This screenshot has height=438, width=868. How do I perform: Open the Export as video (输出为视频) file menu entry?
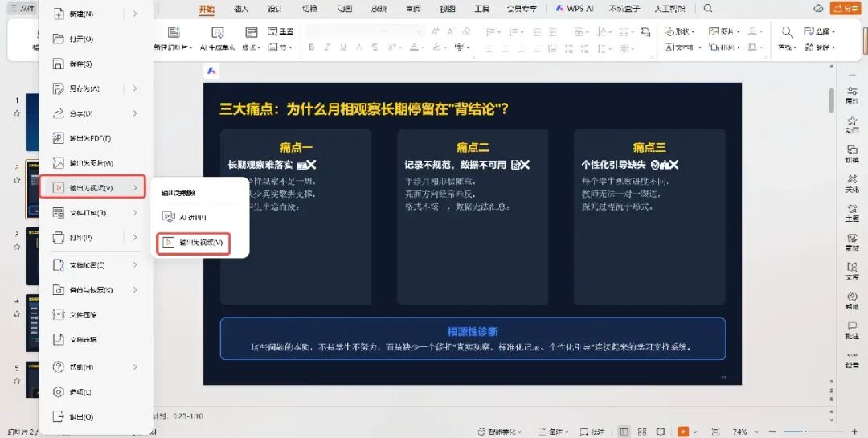[x=92, y=188]
